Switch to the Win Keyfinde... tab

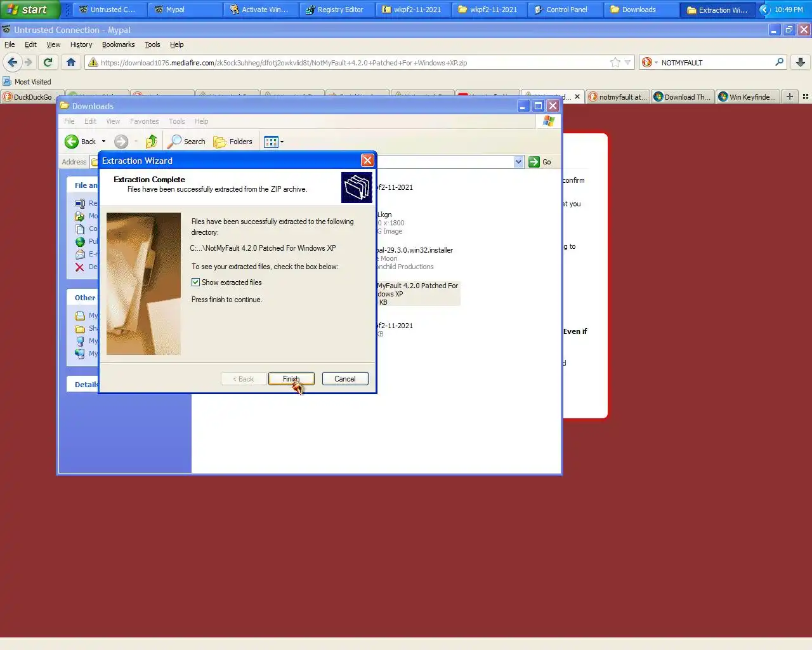point(747,96)
